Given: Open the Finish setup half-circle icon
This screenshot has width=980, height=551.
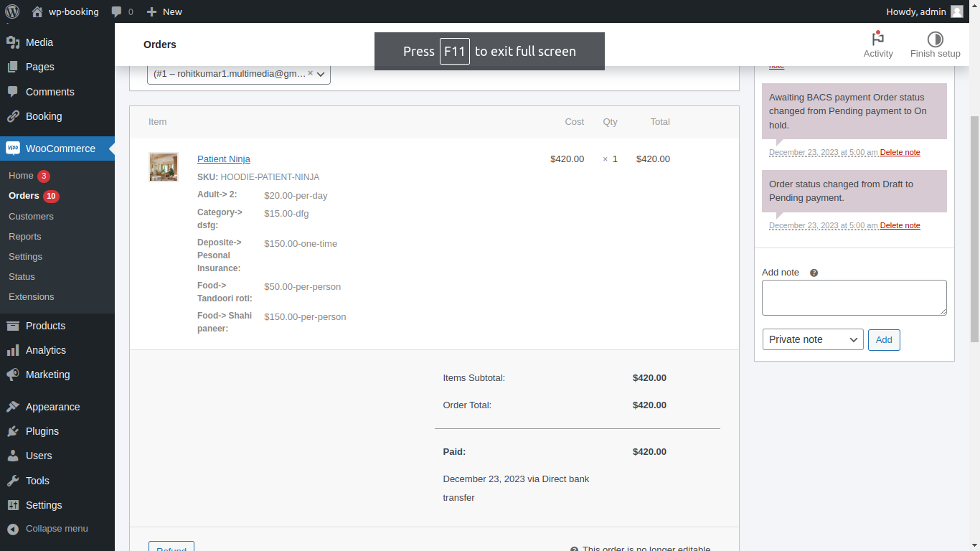Looking at the screenshot, I should 935,39.
